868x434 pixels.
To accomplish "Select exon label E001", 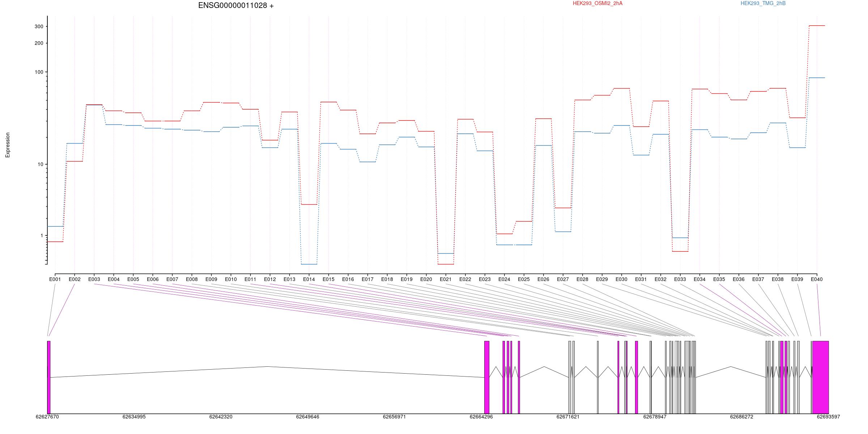I will click(x=55, y=279).
